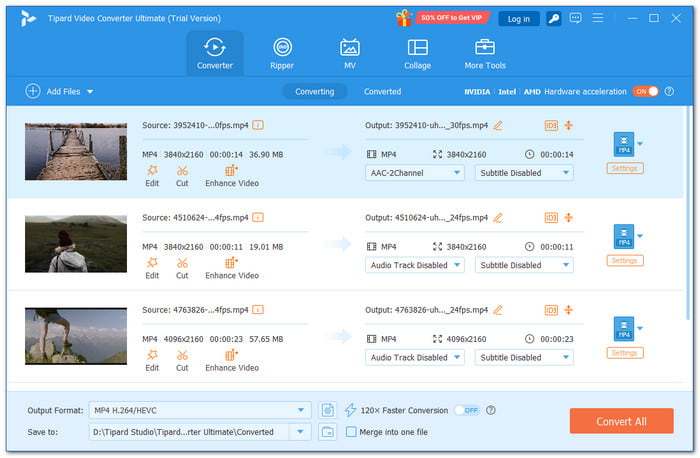Select the wooden pier video thumbnail
This screenshot has height=458, width=700.
(76, 151)
